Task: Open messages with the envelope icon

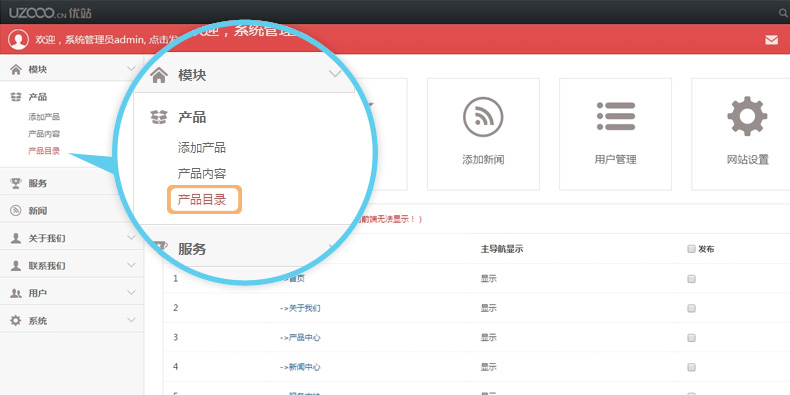Action: (771, 40)
